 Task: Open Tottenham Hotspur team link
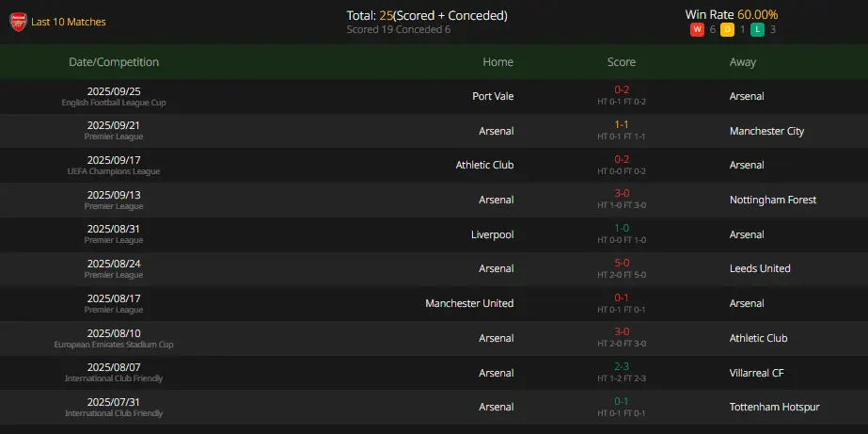pos(775,408)
